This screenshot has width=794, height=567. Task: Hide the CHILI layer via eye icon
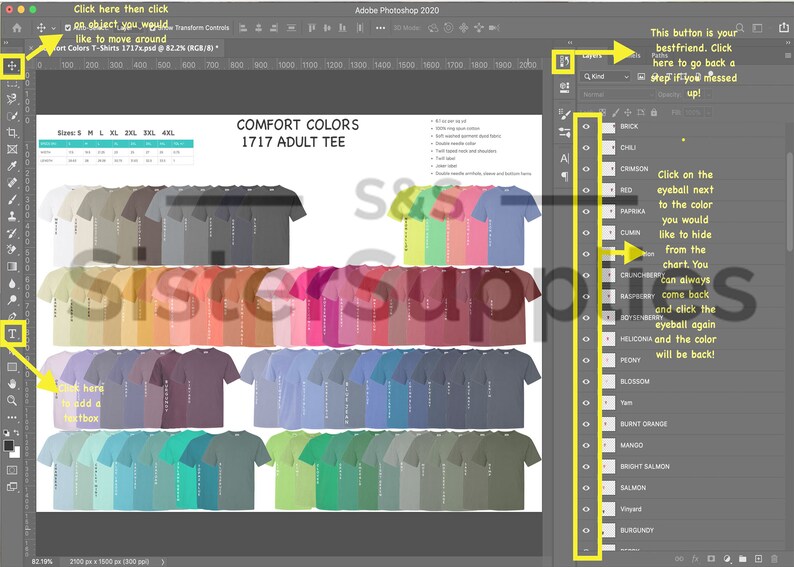click(586, 148)
